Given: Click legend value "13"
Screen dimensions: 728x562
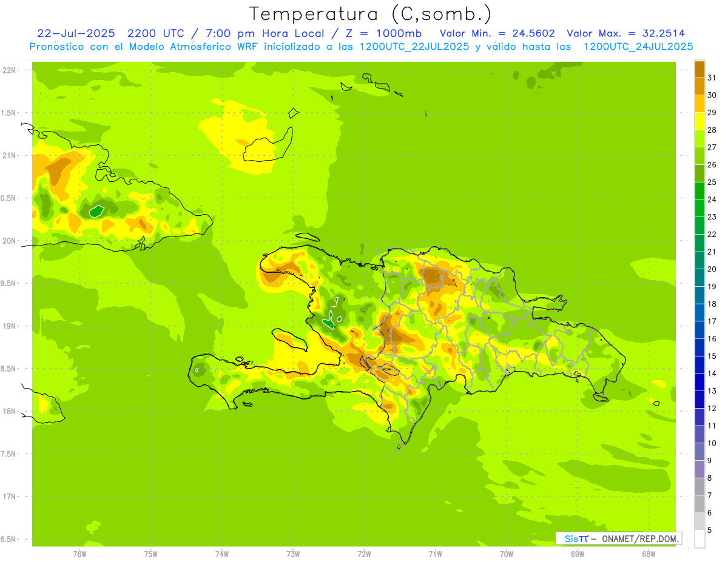Looking at the screenshot, I should [712, 391].
